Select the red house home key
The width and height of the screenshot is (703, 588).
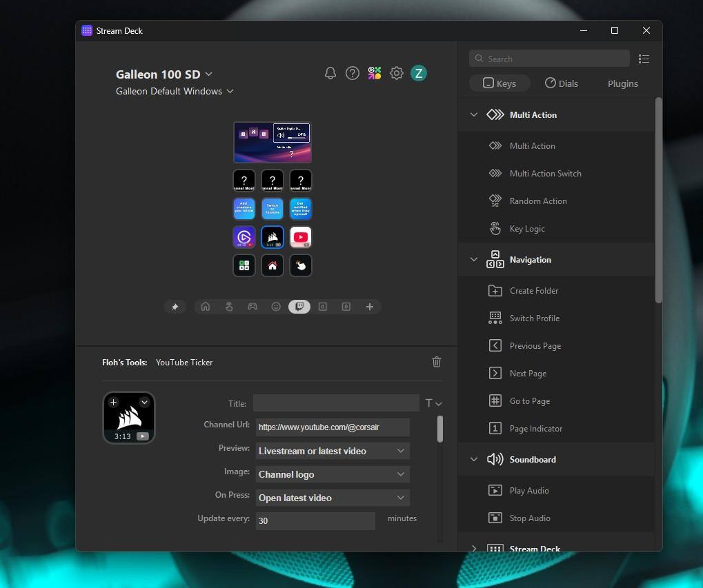(x=273, y=265)
